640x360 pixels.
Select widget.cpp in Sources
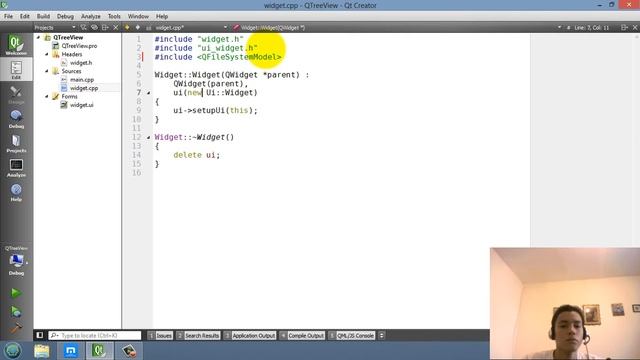point(84,88)
